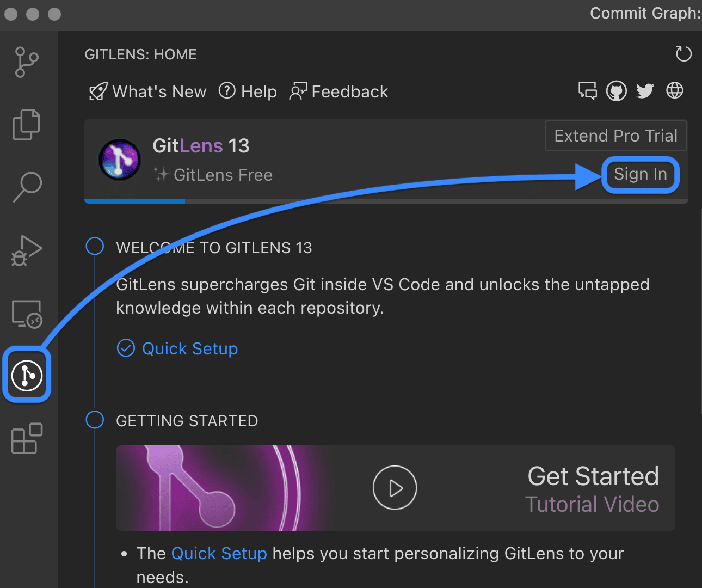
Task: Open GitLens Twitter via the bird icon
Action: 645,90
